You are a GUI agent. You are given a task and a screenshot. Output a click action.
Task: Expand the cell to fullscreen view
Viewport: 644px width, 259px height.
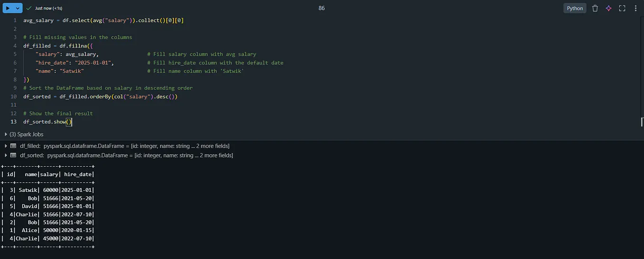[x=622, y=8]
